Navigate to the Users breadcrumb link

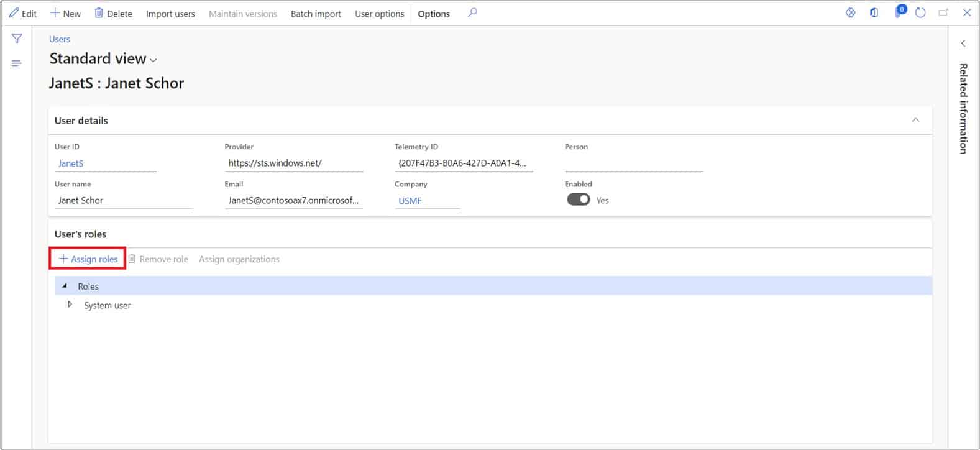[60, 39]
